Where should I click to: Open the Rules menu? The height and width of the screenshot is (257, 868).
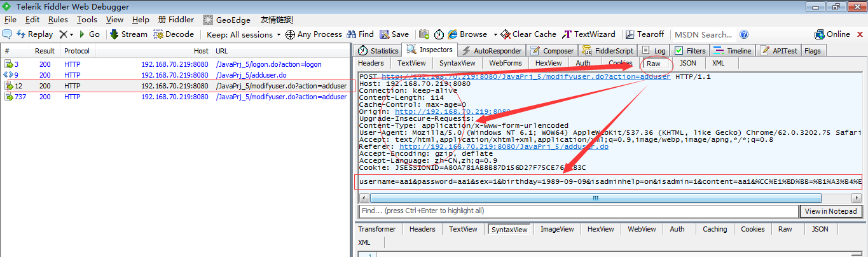click(58, 20)
